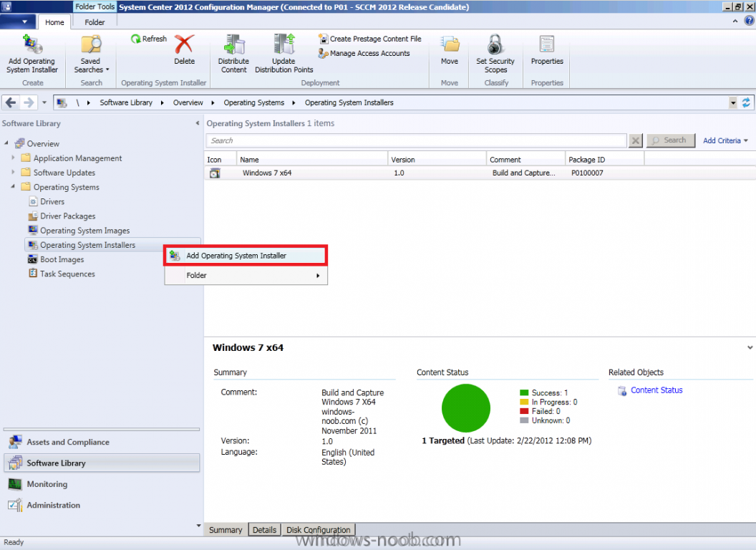Open the address bar dropdown arrow
The image size is (756, 550).
(733, 102)
